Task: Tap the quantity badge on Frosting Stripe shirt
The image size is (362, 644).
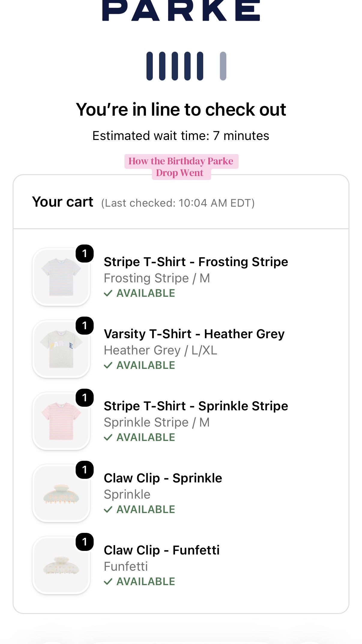Action: [85, 254]
